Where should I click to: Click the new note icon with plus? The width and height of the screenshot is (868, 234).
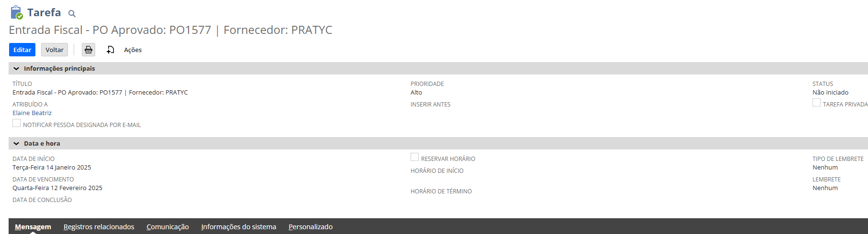pyautogui.click(x=111, y=50)
